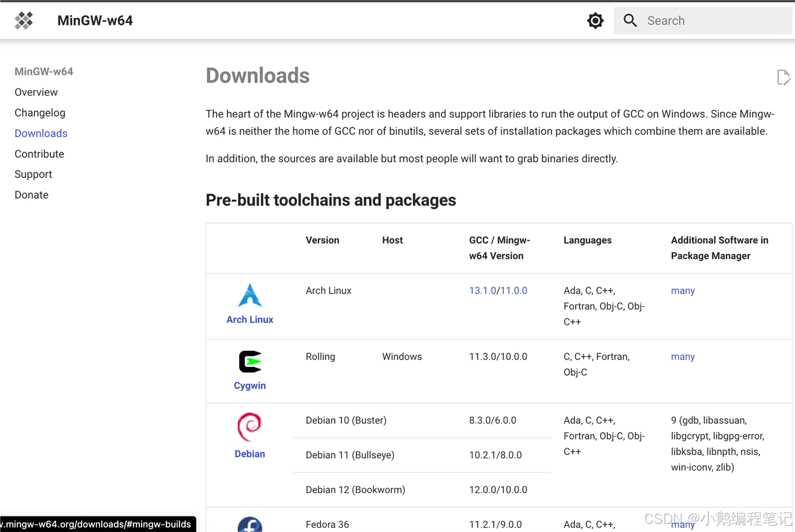795x532 pixels.
Task: Click the Host column header
Action: (393, 240)
